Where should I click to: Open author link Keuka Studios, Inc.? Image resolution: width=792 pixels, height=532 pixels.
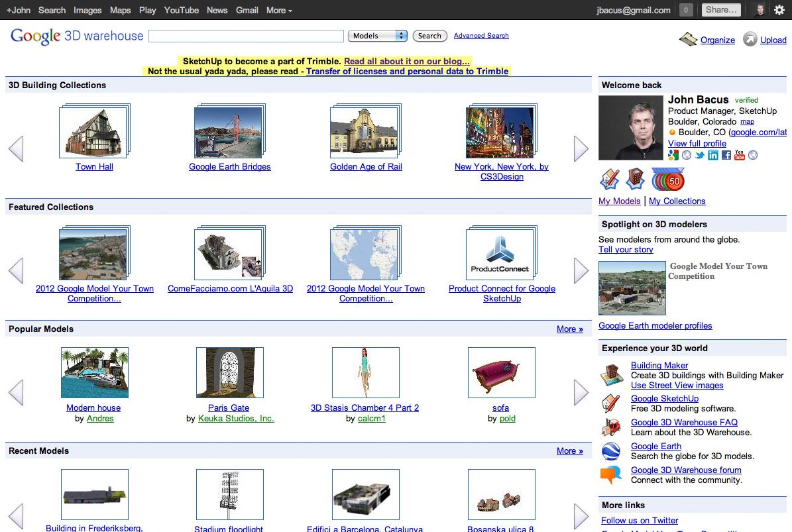(236, 419)
